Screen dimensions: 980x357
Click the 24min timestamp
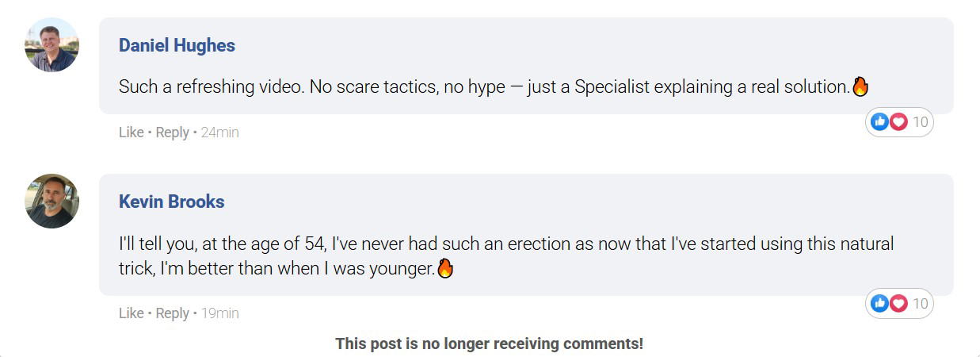coord(219,132)
